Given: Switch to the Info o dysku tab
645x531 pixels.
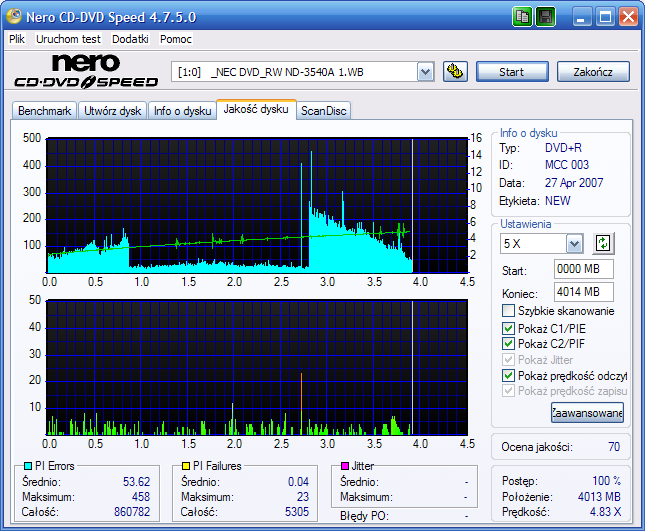Looking at the screenshot, I should coord(182,111).
